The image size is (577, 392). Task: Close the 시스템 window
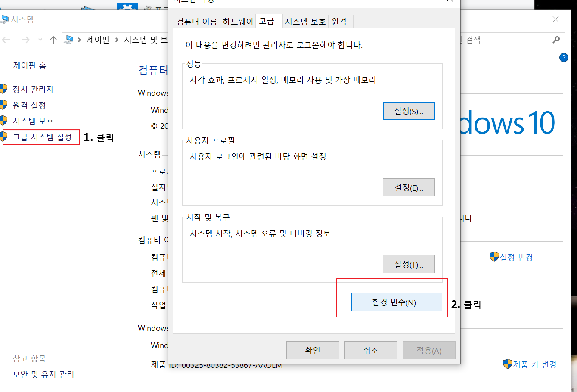(x=555, y=19)
